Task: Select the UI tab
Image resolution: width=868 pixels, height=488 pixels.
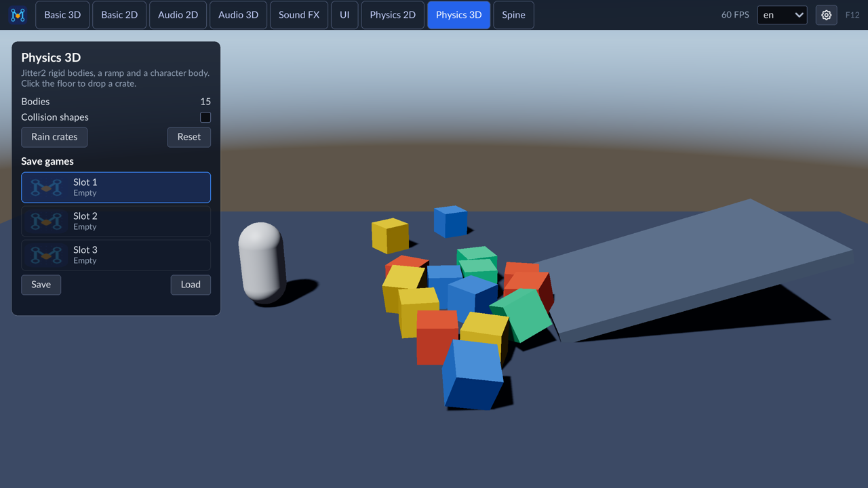Action: point(344,15)
